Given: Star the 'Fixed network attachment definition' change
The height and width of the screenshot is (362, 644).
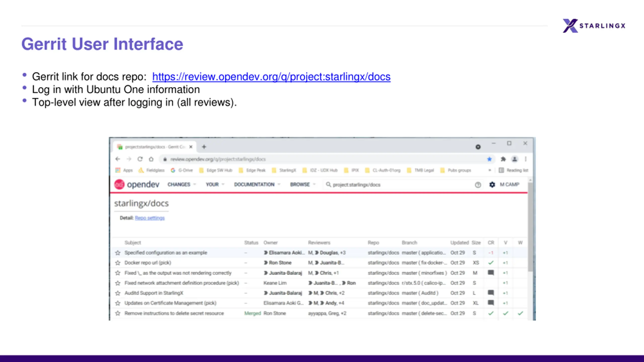Looking at the screenshot, I should click(117, 283).
